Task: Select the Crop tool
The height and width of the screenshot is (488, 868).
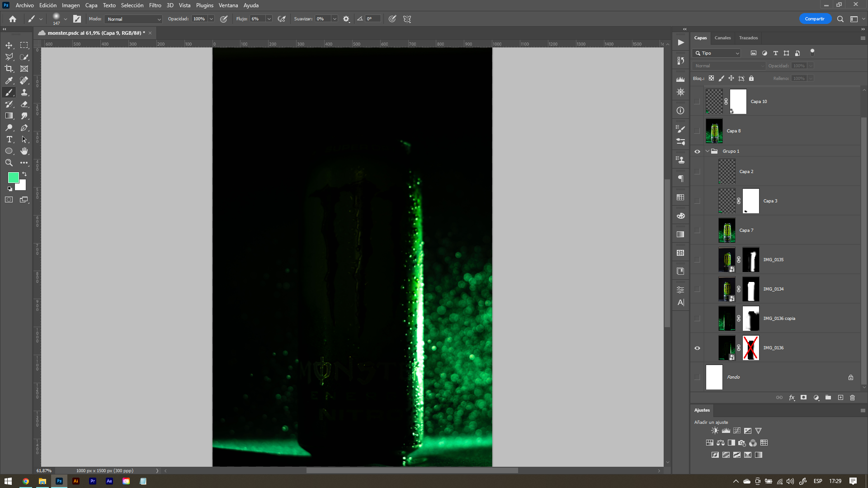Action: (9, 69)
